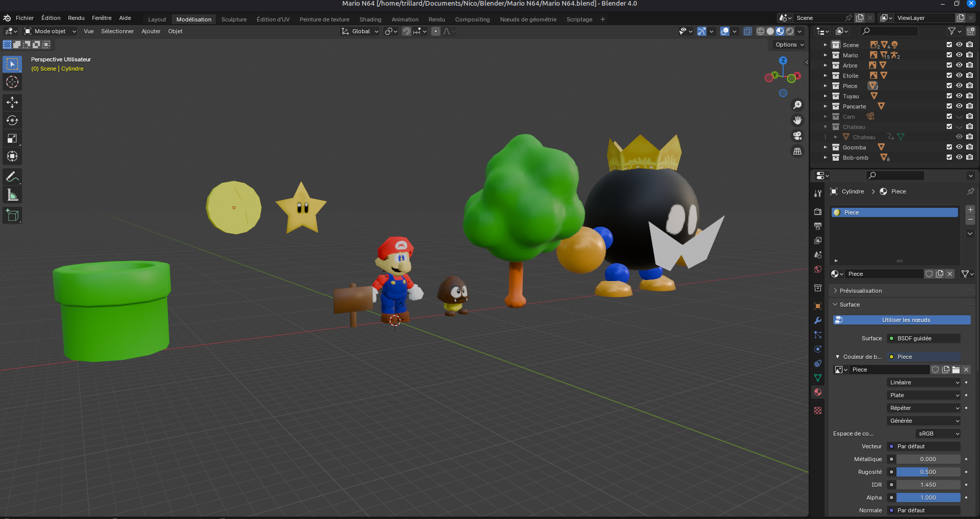The image size is (980, 519).
Task: Show the Cam collection with its eye icon
Action: pyautogui.click(x=960, y=116)
